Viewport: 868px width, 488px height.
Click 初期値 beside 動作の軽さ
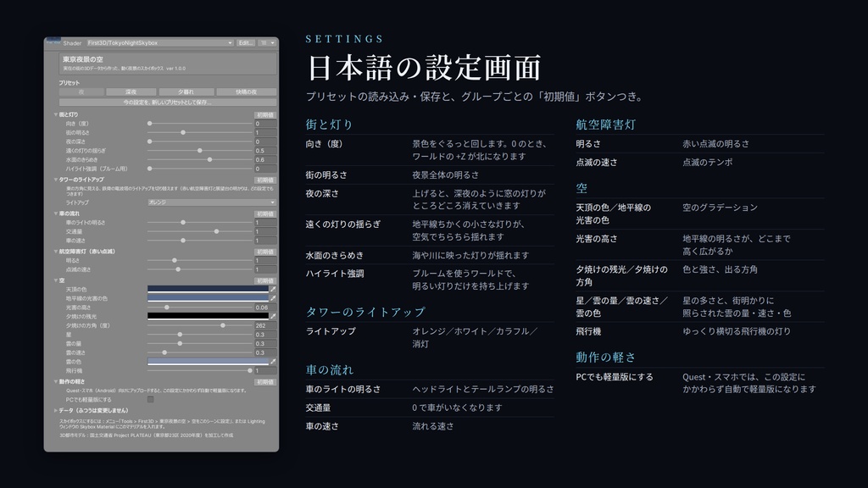click(x=265, y=382)
